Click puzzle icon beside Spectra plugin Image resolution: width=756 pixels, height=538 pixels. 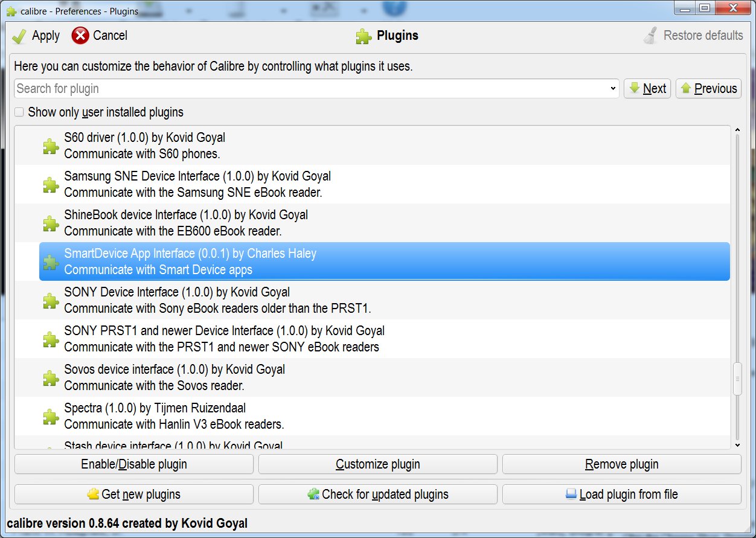coord(51,417)
